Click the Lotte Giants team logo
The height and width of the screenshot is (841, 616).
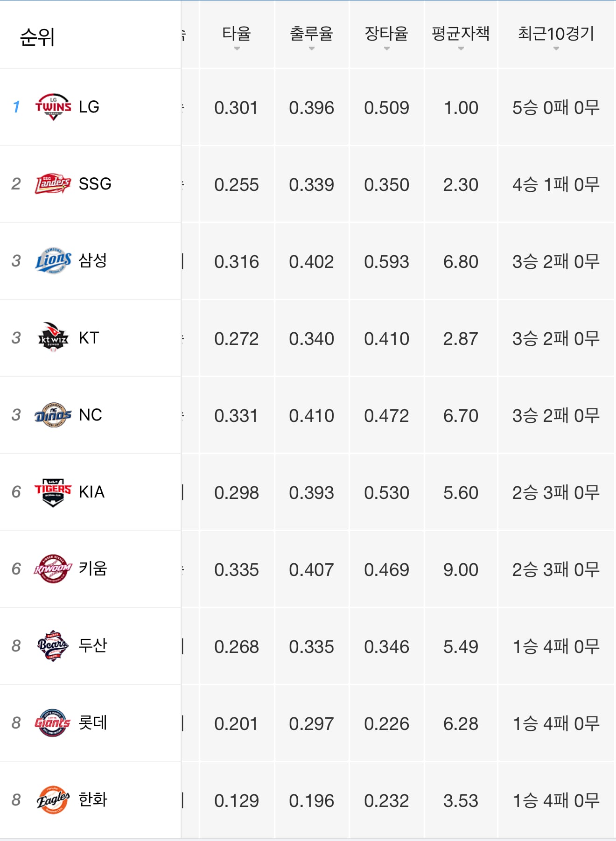pyautogui.click(x=53, y=722)
